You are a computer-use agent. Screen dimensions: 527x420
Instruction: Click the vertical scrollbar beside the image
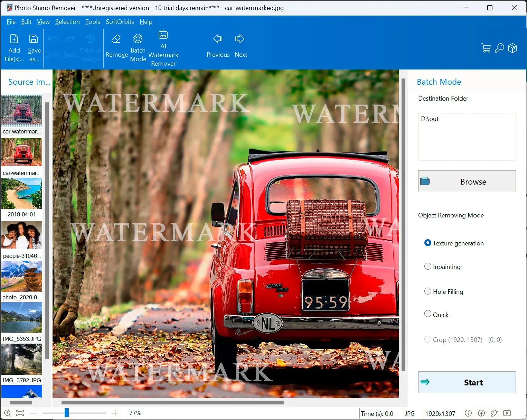[x=403, y=225]
